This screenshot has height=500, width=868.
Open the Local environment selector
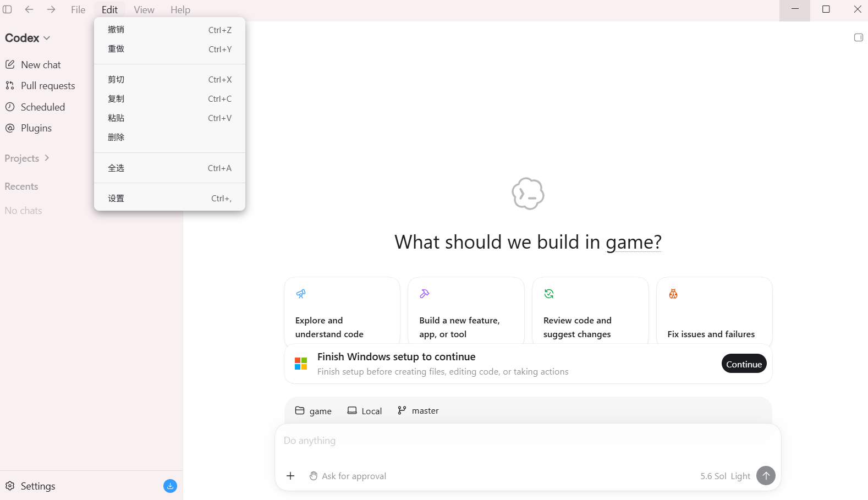[x=365, y=410]
